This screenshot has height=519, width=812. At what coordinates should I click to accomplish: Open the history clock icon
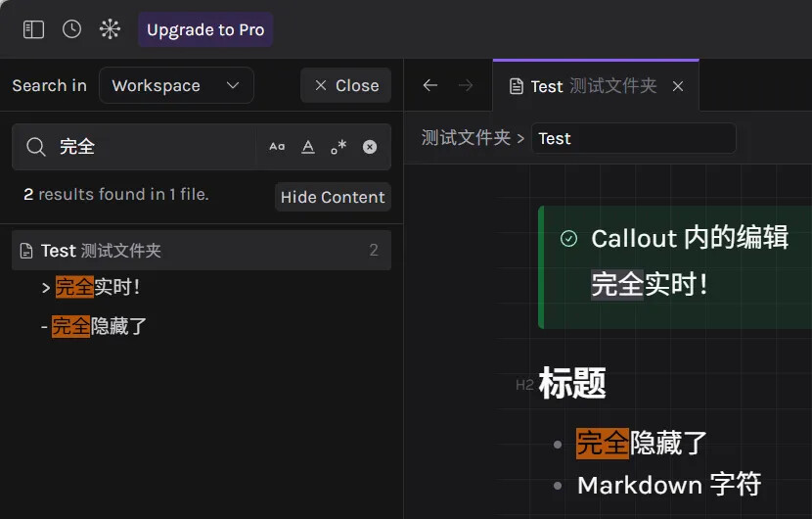71,29
